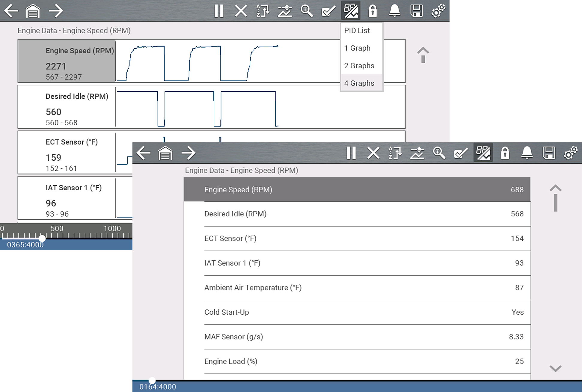Image resolution: width=582 pixels, height=392 pixels.
Task: Select the Engine Speed (RPM) row
Action: pos(330,189)
